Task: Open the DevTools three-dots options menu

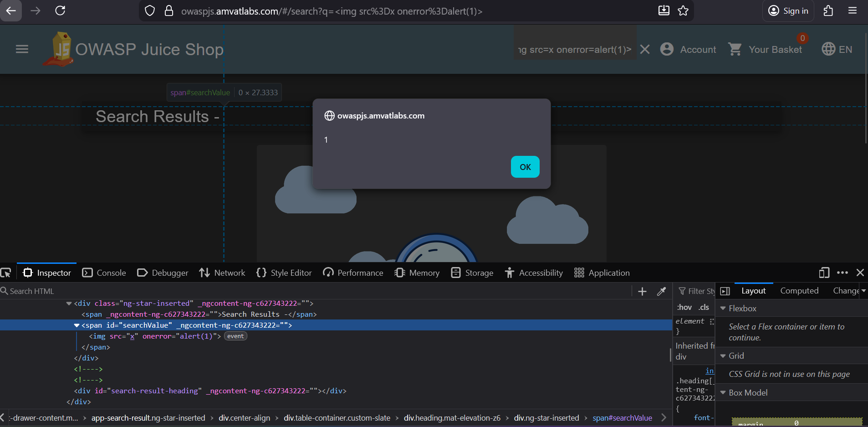Action: tap(842, 273)
